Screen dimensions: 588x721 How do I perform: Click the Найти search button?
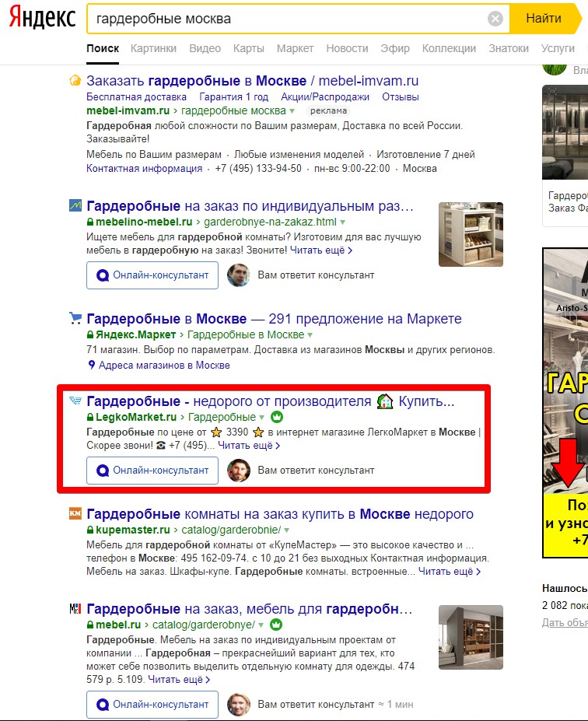point(544,19)
